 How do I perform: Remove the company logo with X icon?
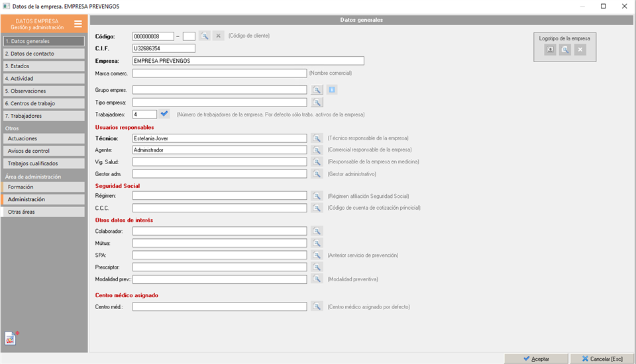click(580, 50)
